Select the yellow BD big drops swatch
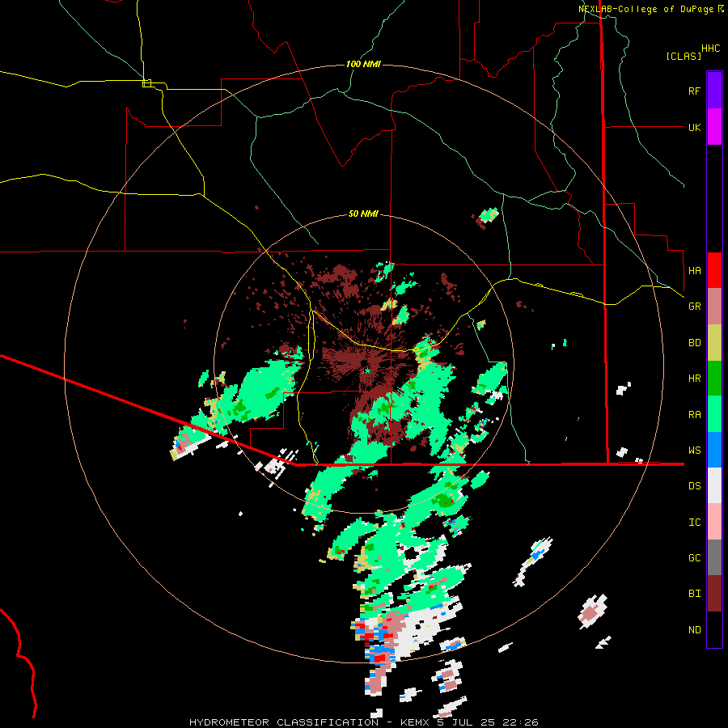The height and width of the screenshot is (728, 728). pos(714,342)
